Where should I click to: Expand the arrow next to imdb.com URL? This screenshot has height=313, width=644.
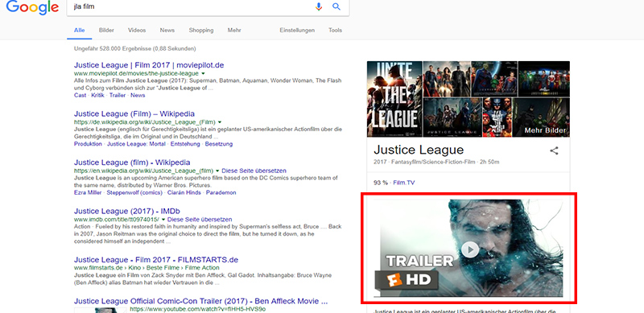pyautogui.click(x=163, y=220)
